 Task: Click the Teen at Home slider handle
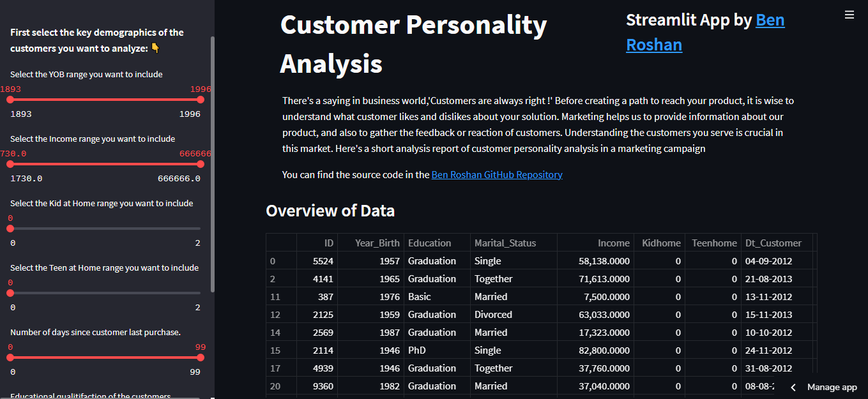10,293
